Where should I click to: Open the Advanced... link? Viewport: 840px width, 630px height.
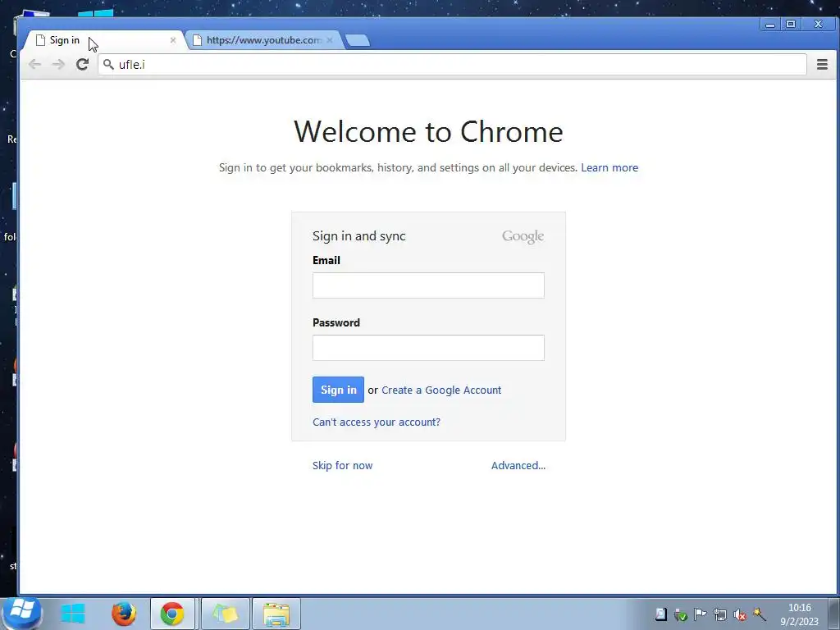coord(518,466)
